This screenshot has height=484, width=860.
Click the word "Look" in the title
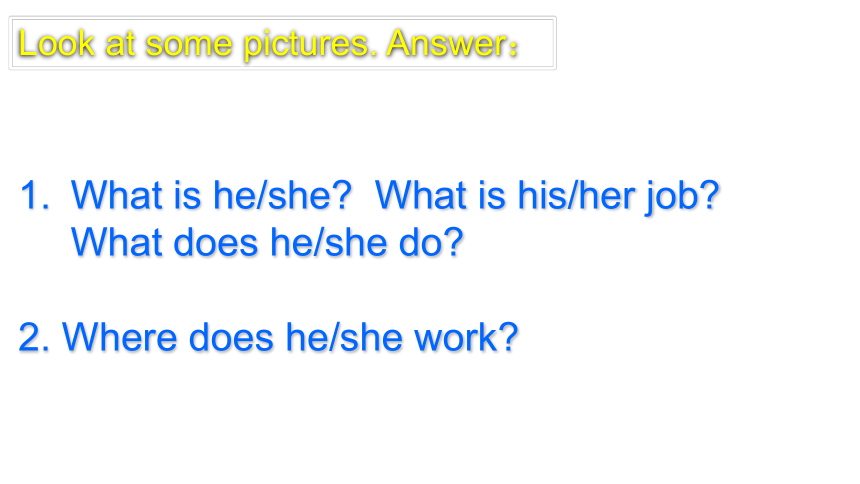[56, 43]
